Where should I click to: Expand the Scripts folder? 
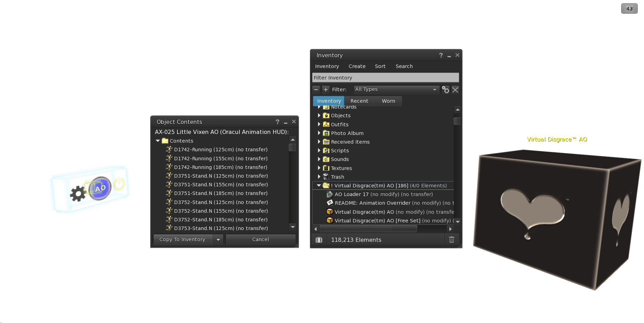pyautogui.click(x=319, y=150)
